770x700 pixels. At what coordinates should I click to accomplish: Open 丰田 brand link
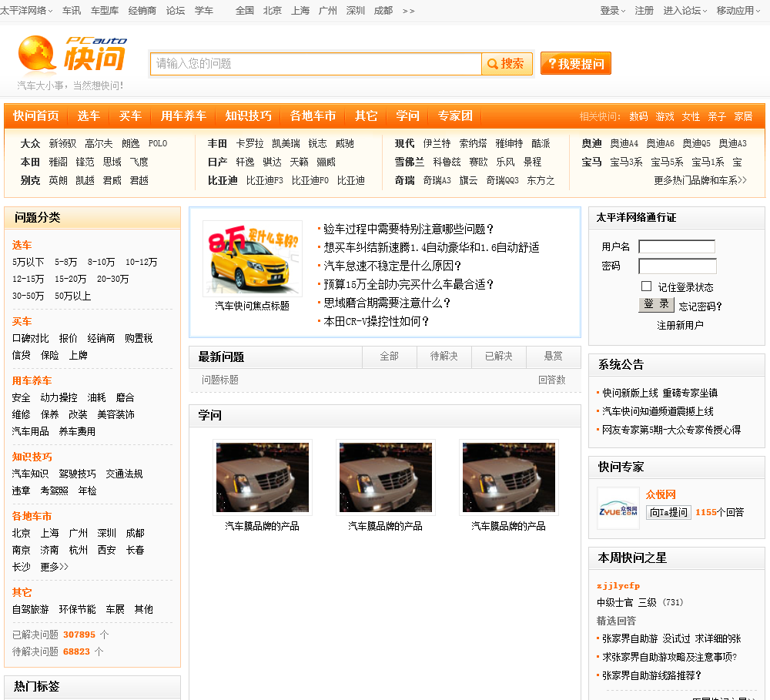pyautogui.click(x=217, y=143)
